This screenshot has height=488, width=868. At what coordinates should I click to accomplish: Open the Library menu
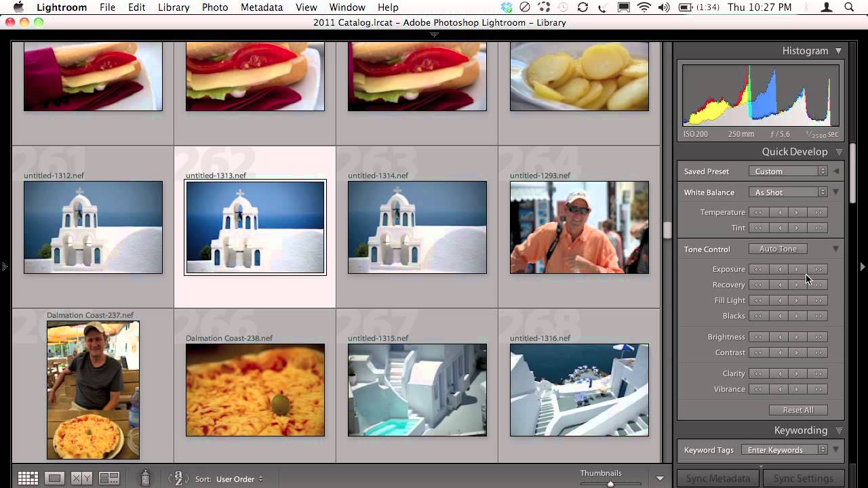(x=174, y=7)
